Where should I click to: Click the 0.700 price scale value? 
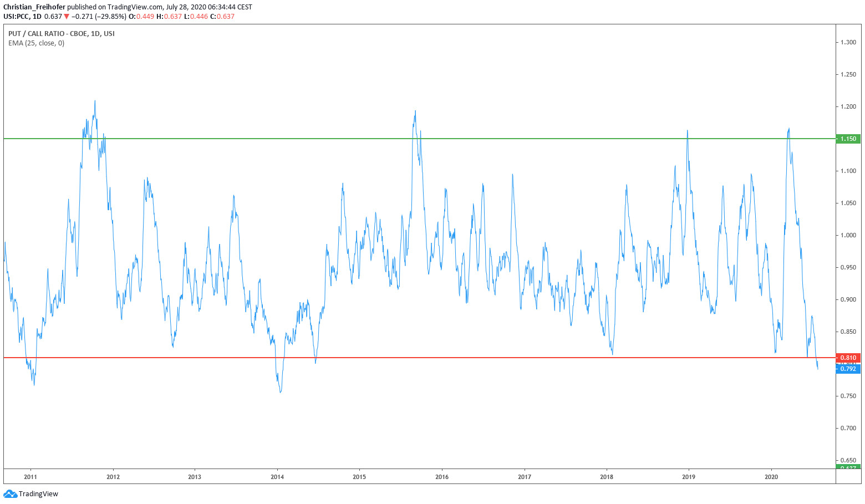pyautogui.click(x=848, y=428)
